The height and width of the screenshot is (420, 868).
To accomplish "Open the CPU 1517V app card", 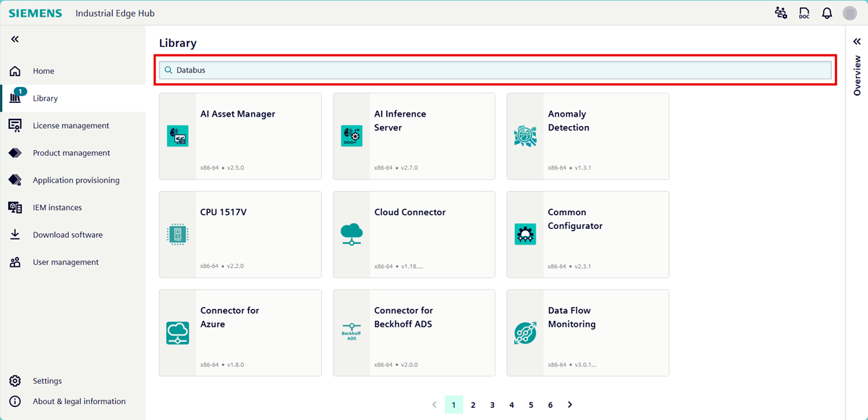I will coord(240,235).
